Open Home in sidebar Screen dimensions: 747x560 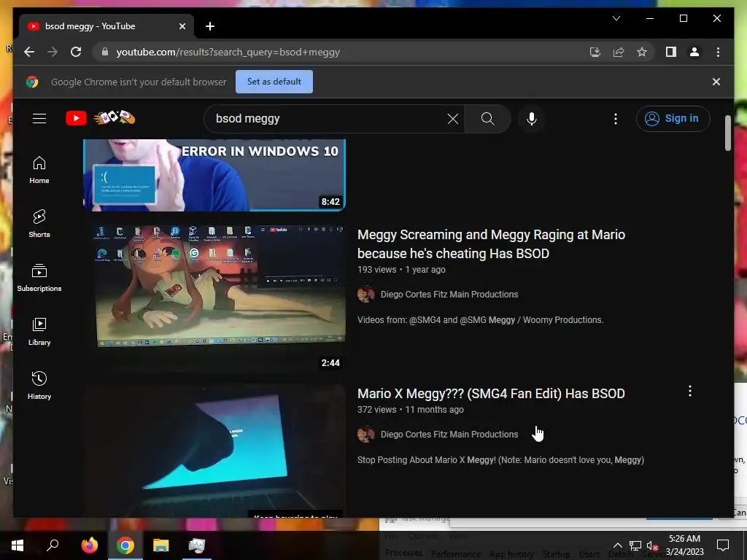[39, 171]
